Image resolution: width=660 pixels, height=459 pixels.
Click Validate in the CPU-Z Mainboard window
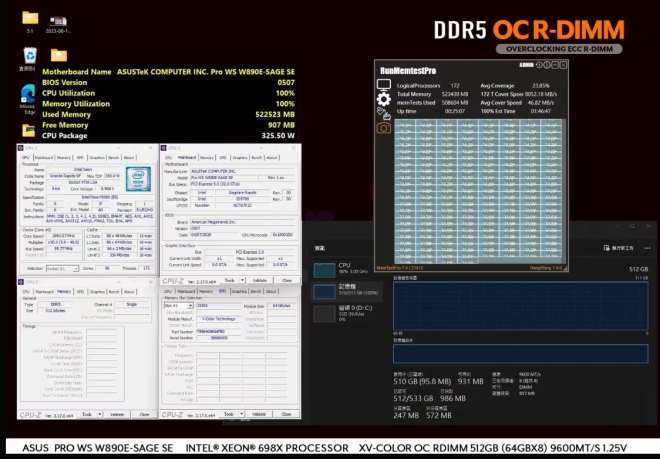coord(260,280)
